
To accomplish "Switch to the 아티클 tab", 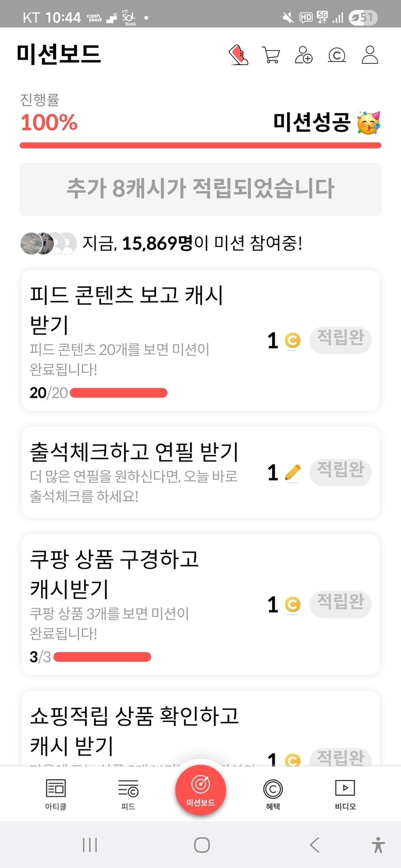I will tap(56, 794).
